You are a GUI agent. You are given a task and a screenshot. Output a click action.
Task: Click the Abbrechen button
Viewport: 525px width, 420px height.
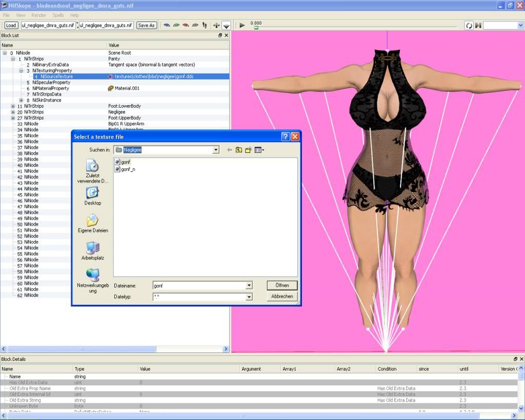tap(282, 296)
